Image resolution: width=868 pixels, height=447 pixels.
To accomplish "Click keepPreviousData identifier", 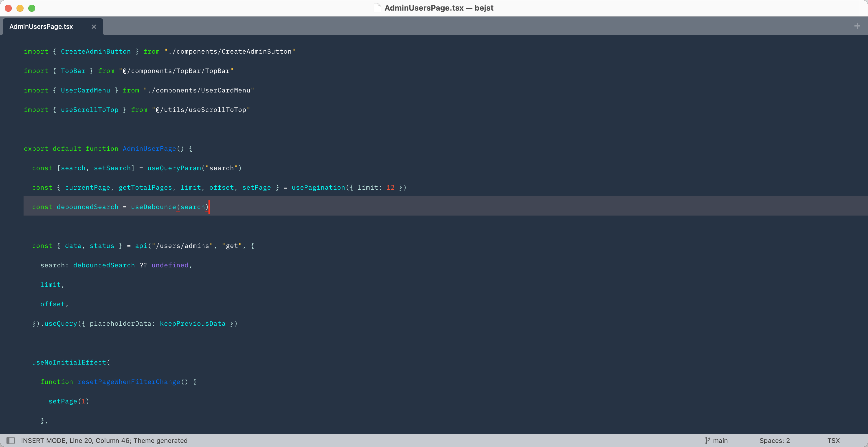I will 193,324.
